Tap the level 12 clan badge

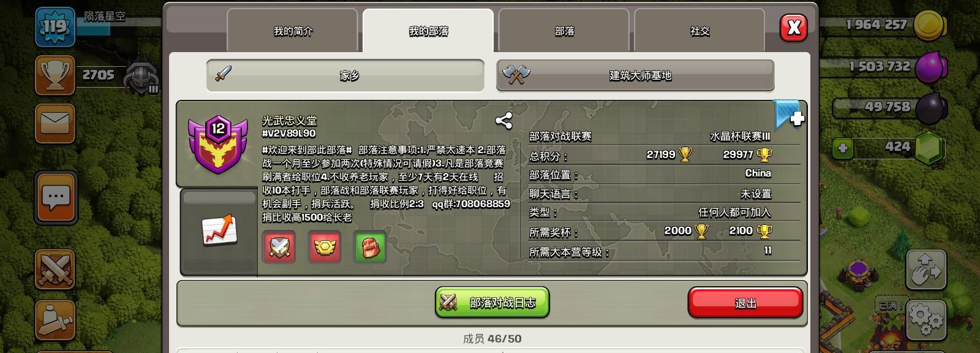click(x=218, y=145)
